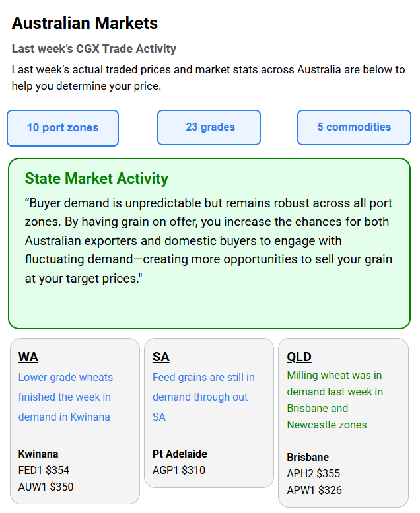
Task: Click the milling wheat in demand text
Action: click(x=335, y=400)
